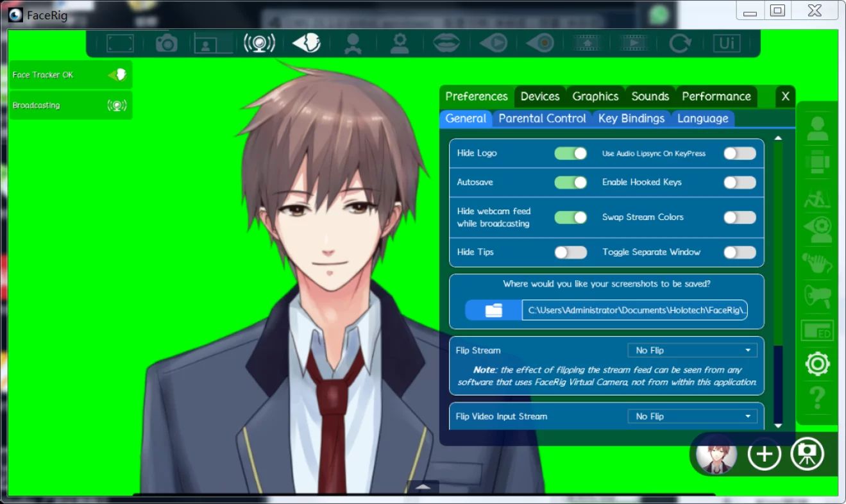This screenshot has height=504, width=846.
Task: Turn off the Autosave switch
Action: tap(571, 182)
